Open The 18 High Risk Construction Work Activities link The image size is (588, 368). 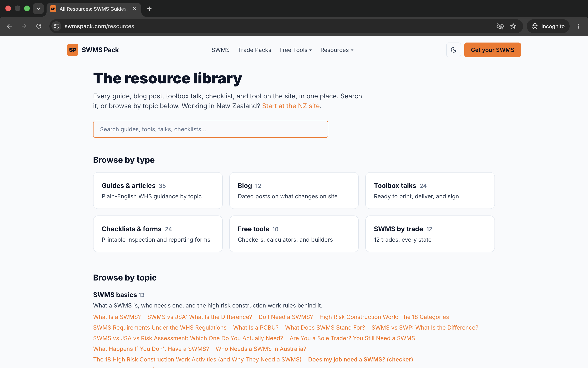coord(197,359)
